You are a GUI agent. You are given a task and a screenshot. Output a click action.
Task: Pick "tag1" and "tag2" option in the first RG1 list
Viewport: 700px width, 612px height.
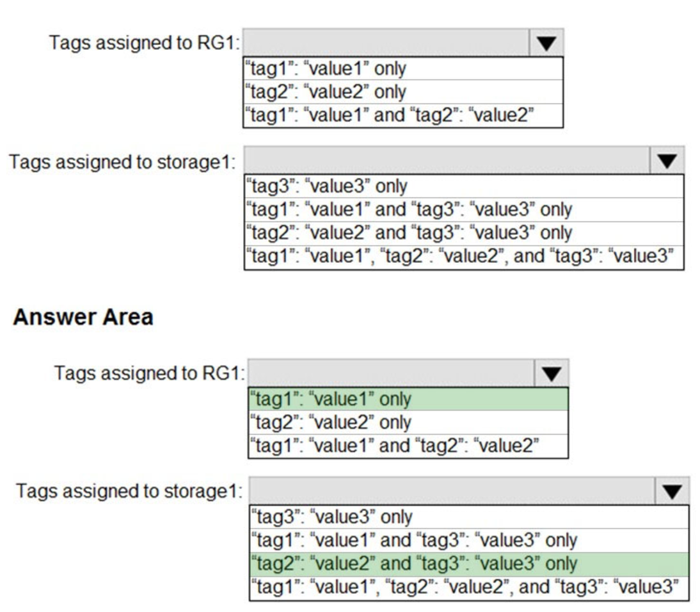pos(402,115)
